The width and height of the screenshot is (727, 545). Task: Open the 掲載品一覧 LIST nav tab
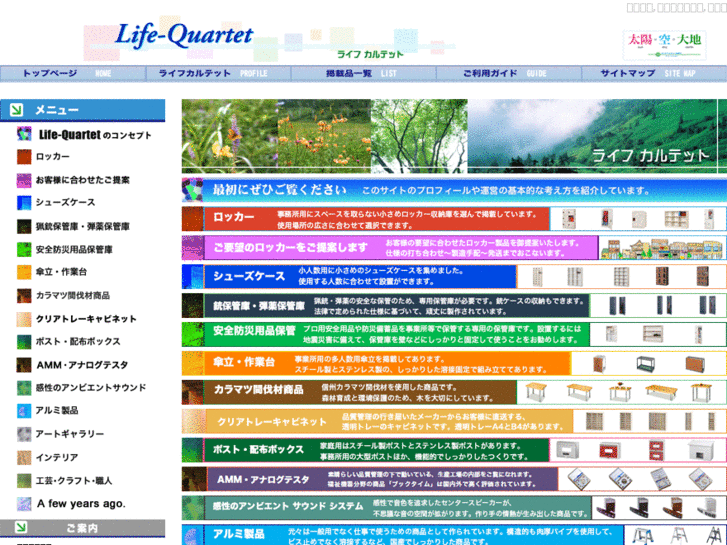pyautogui.click(x=364, y=73)
